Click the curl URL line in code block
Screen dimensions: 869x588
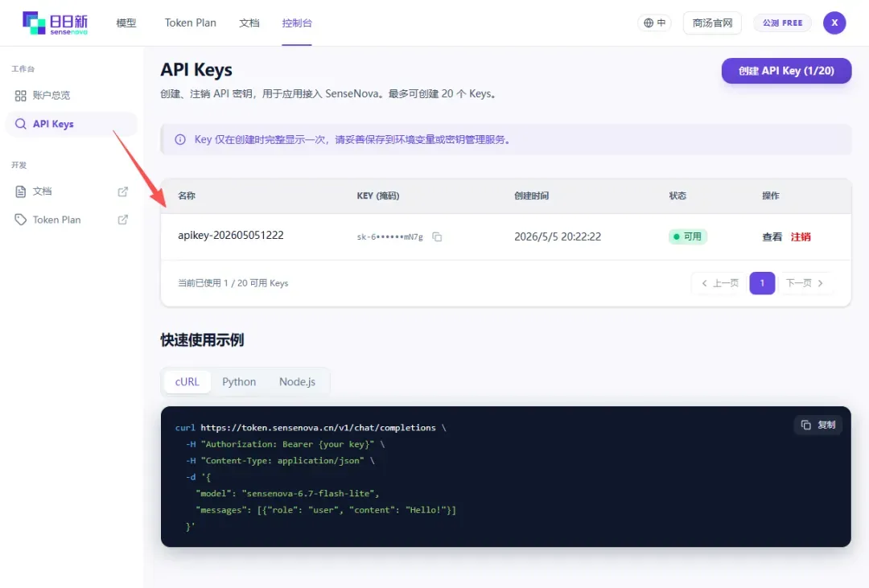tap(311, 428)
